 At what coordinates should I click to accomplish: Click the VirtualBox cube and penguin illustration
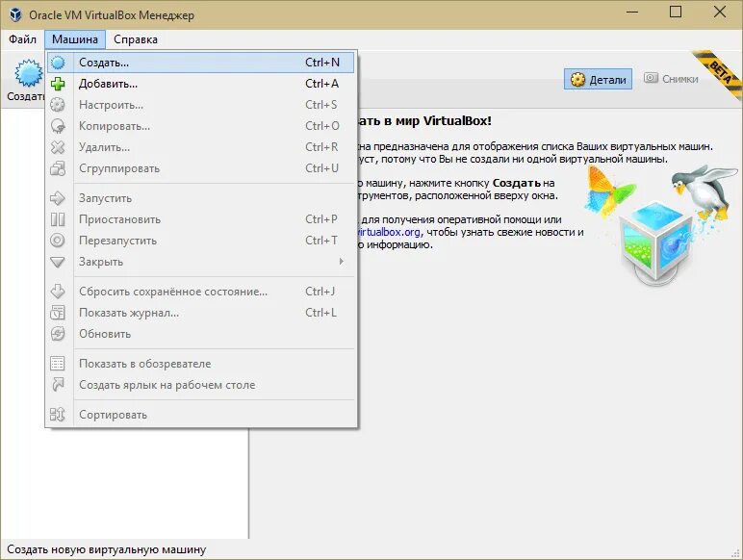click(659, 225)
